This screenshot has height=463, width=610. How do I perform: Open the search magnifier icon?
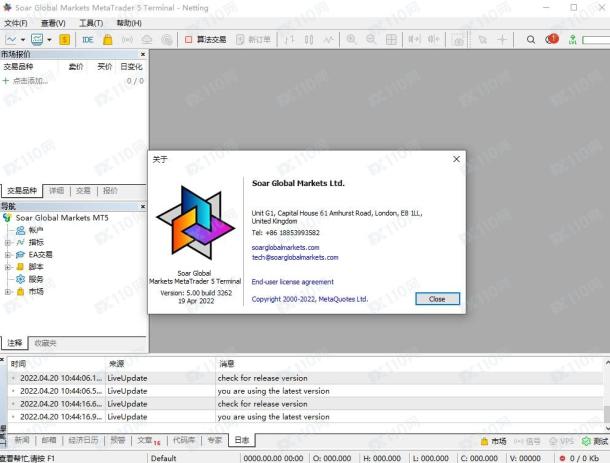(x=531, y=40)
